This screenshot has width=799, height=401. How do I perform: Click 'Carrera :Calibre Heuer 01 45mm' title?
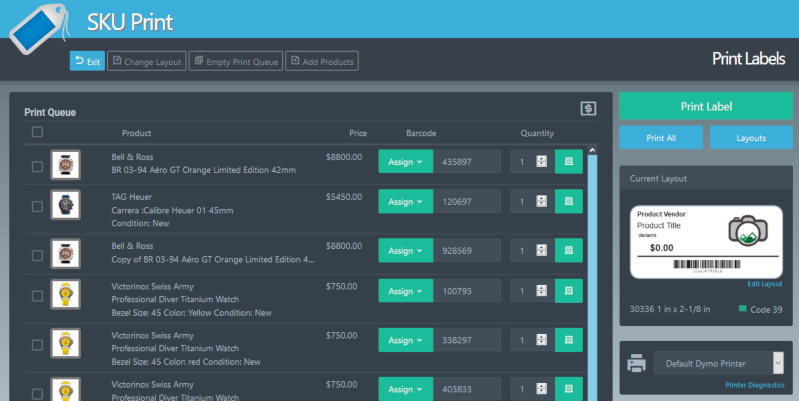point(172,210)
